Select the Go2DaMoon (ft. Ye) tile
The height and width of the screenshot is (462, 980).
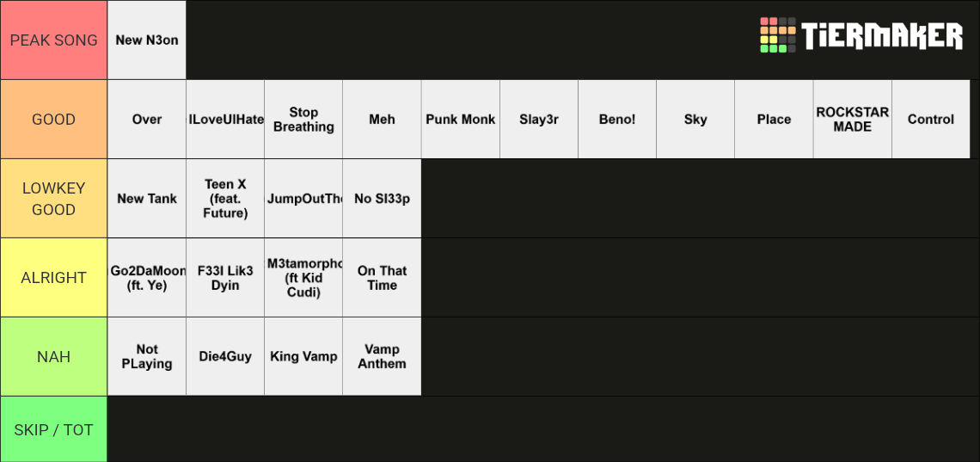(x=147, y=278)
